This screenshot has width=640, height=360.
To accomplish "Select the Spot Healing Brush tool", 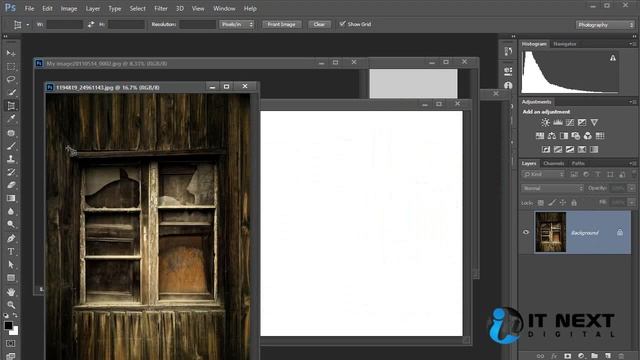I will tap(11, 133).
